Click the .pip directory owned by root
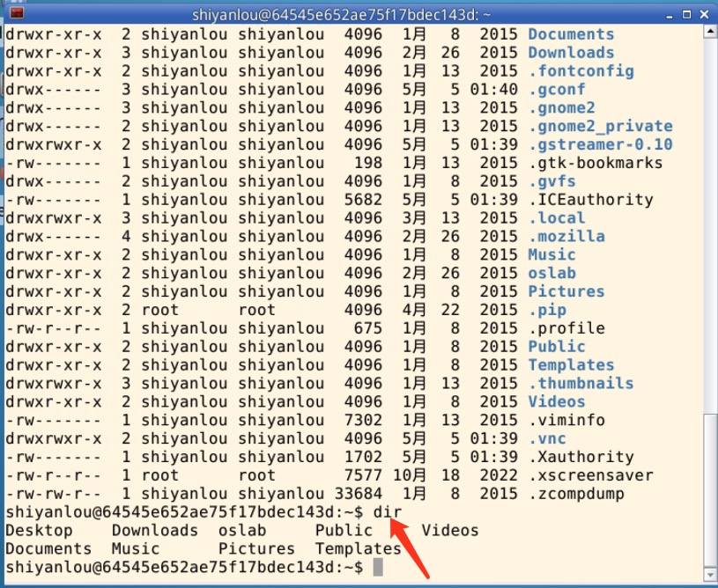This screenshot has height=588, width=718. pyautogui.click(x=546, y=310)
